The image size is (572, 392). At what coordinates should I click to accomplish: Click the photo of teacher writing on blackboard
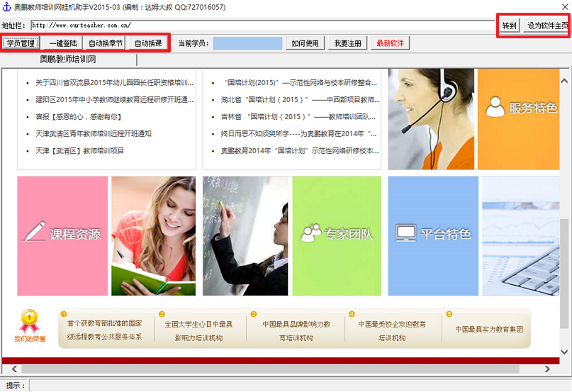pos(245,236)
